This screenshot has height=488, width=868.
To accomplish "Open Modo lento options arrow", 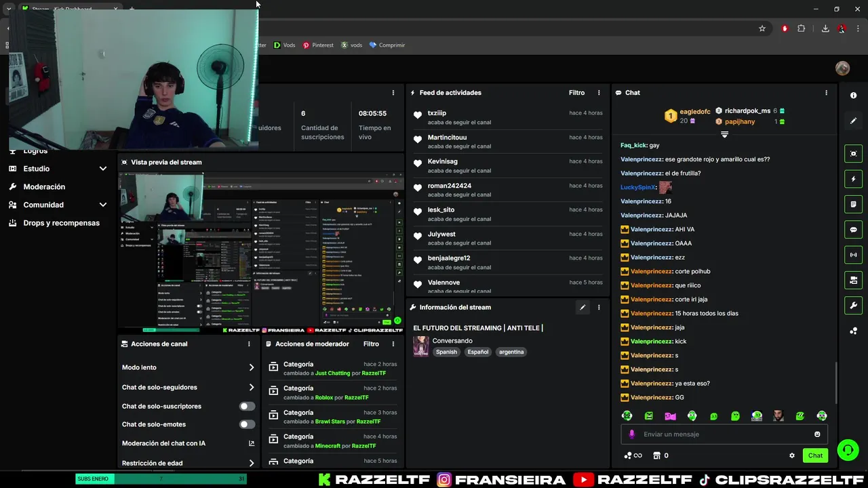I will pyautogui.click(x=252, y=367).
